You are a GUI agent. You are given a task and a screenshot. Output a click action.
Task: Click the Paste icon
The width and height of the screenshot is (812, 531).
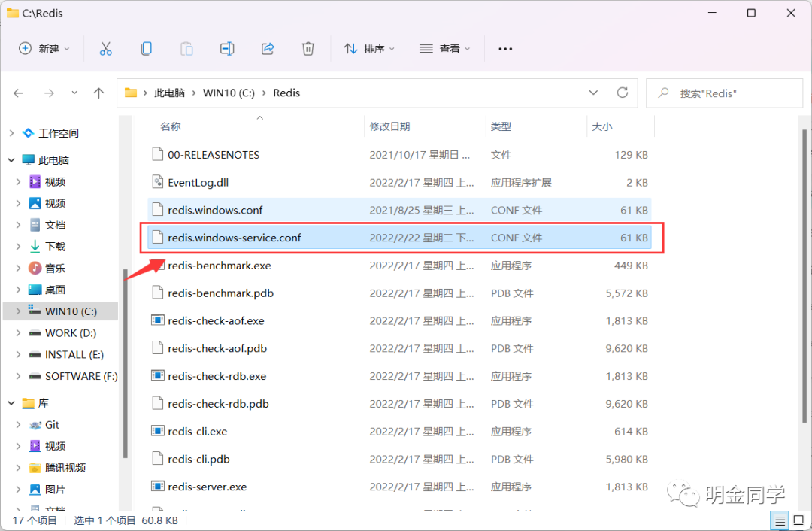(186, 48)
